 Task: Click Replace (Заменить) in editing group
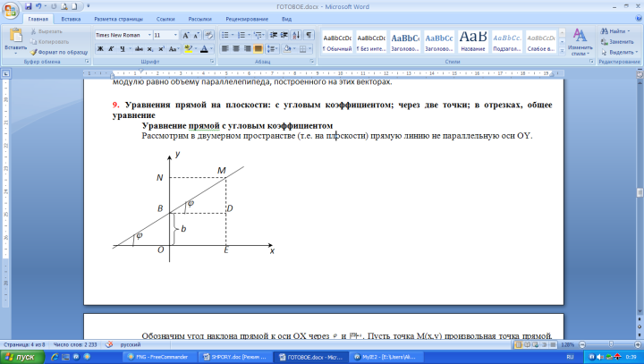click(x=618, y=41)
